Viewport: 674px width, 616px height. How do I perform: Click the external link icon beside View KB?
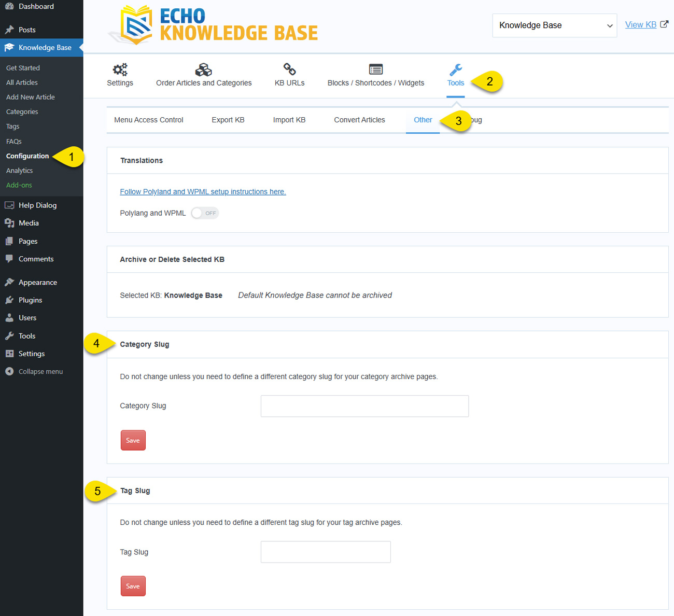click(664, 24)
